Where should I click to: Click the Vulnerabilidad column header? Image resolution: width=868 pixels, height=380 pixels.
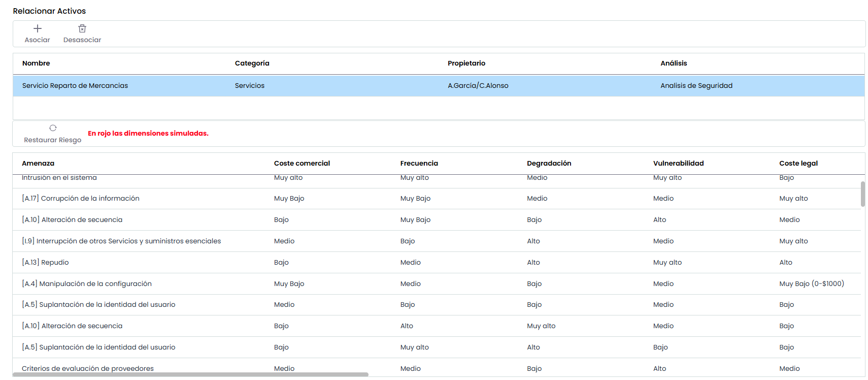pyautogui.click(x=678, y=164)
